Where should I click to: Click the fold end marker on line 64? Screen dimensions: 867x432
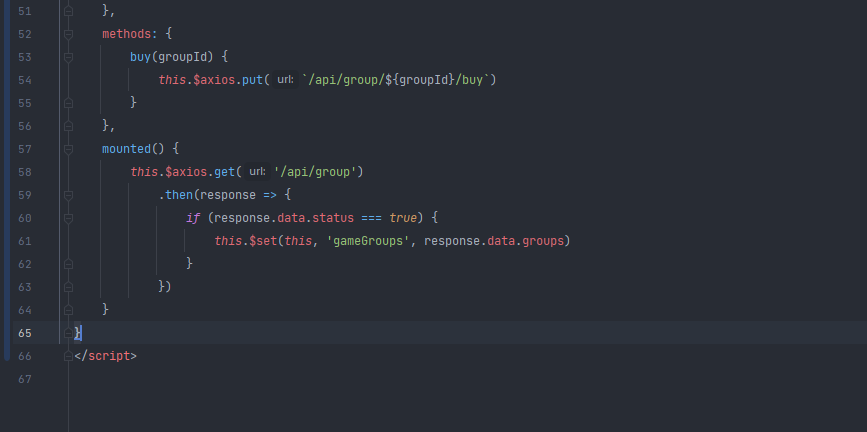pos(69,310)
